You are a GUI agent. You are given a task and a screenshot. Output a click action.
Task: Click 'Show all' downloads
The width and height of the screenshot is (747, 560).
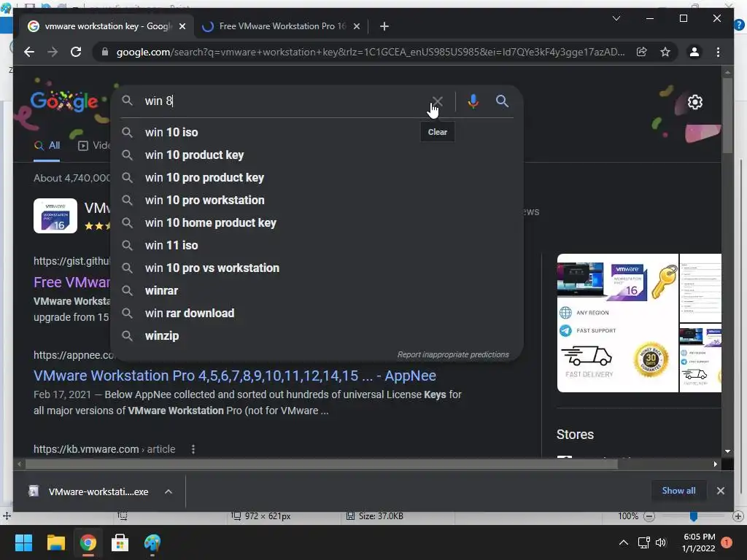[x=678, y=491]
